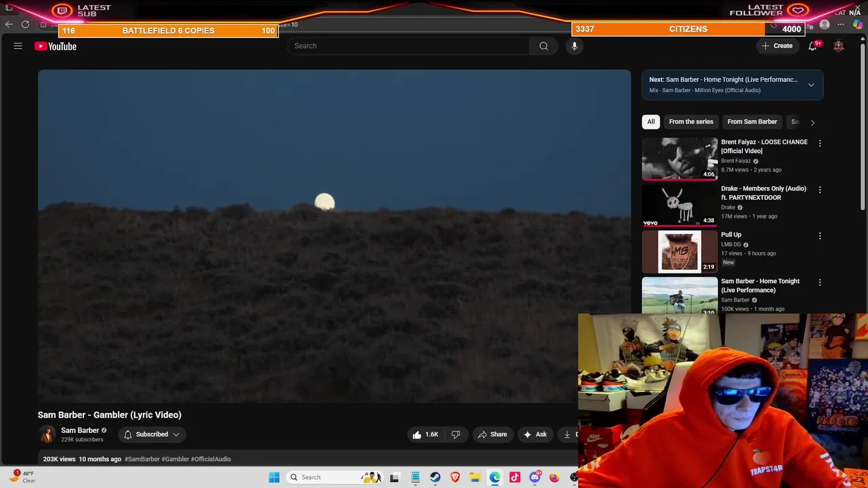This screenshot has width=868, height=488.
Task: Open Sam Barber Home Tonight title
Action: pyautogui.click(x=760, y=285)
